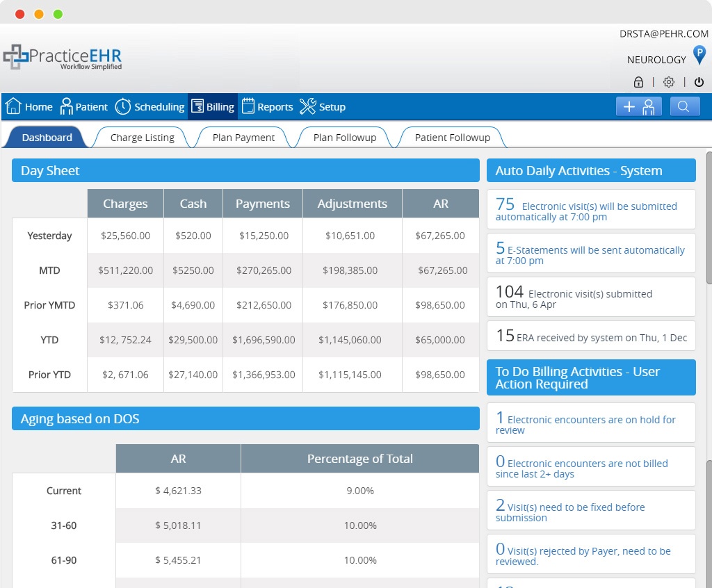Open the 75 electronic visits pending link
This screenshot has height=588, width=712.
click(591, 209)
